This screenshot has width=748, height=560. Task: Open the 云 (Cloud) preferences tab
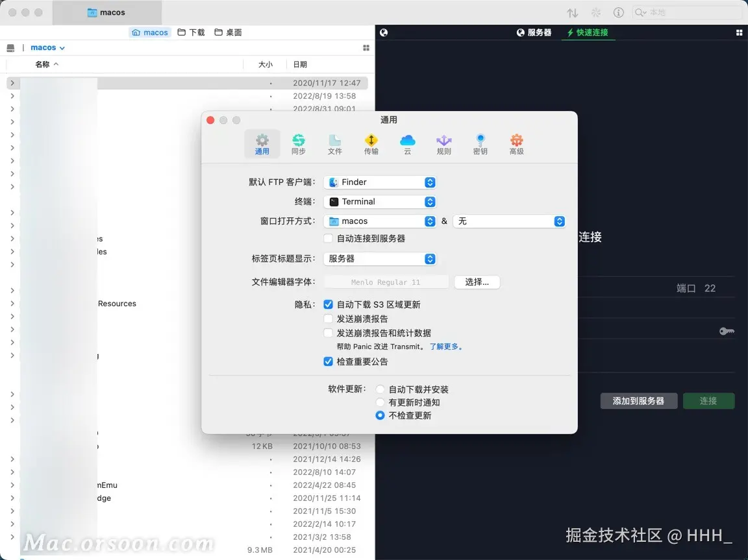[x=407, y=144]
